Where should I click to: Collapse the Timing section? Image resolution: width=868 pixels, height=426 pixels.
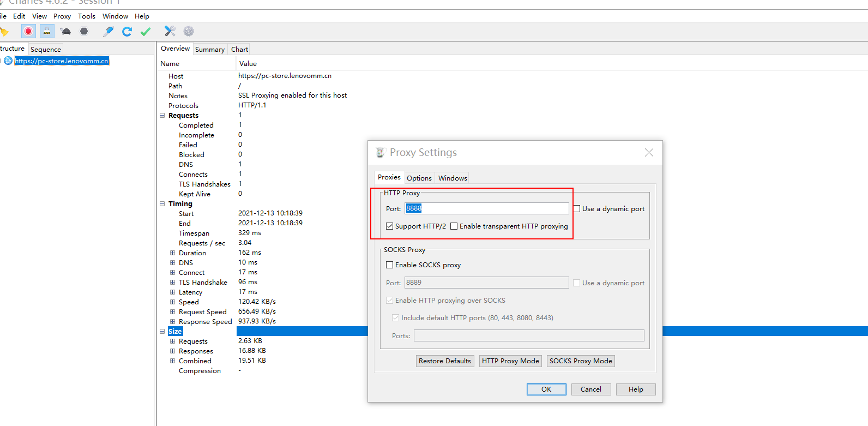[x=162, y=204]
